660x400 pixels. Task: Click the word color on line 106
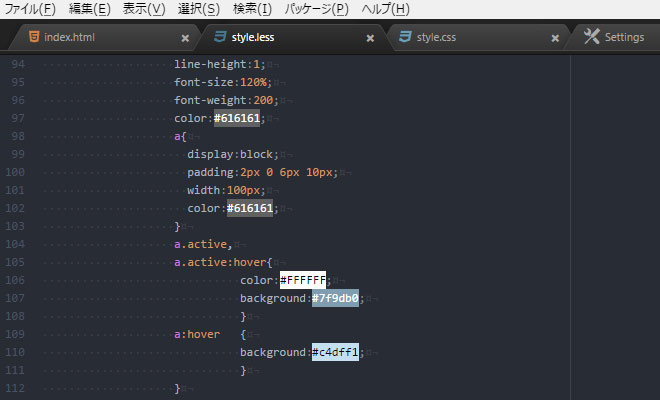[x=256, y=280]
